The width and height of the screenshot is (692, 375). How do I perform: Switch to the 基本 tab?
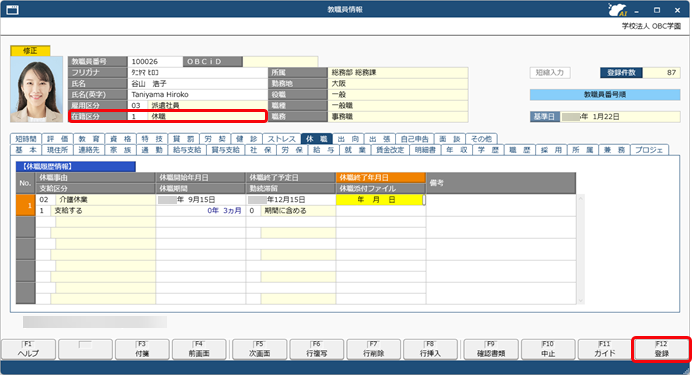pyautogui.click(x=26, y=150)
